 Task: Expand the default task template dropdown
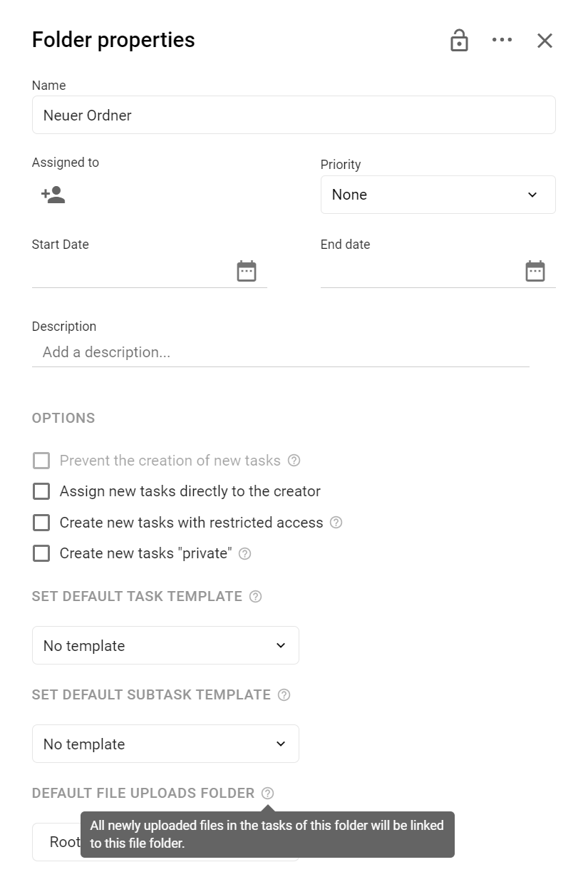point(165,645)
